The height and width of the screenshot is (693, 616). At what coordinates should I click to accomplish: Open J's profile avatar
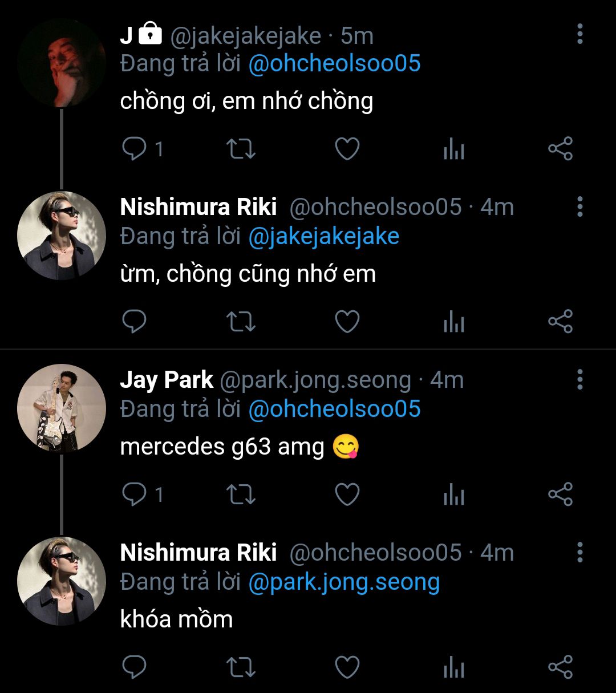click(x=62, y=63)
